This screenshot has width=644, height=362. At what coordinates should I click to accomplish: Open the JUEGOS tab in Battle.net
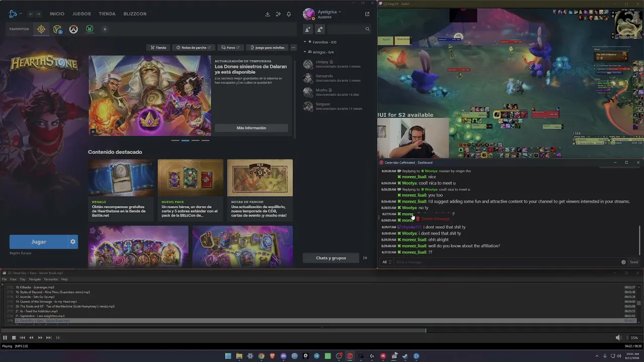[82, 14]
